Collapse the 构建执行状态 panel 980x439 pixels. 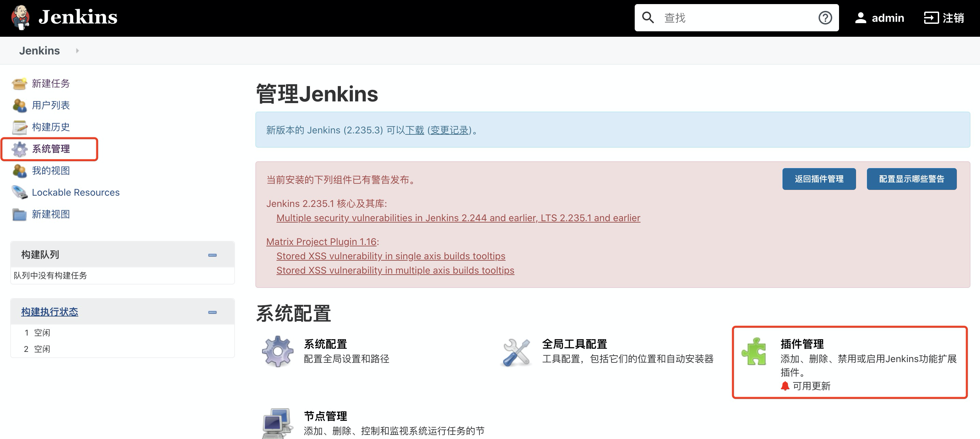(212, 312)
